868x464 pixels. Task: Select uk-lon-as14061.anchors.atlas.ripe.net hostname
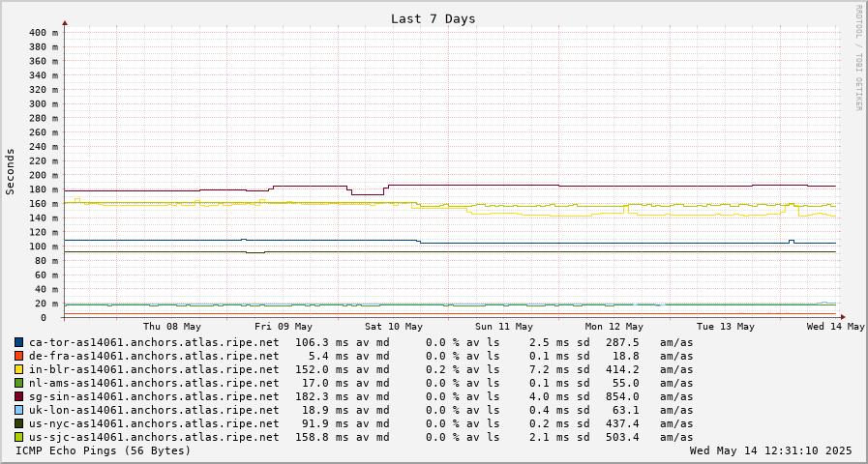tap(154, 411)
